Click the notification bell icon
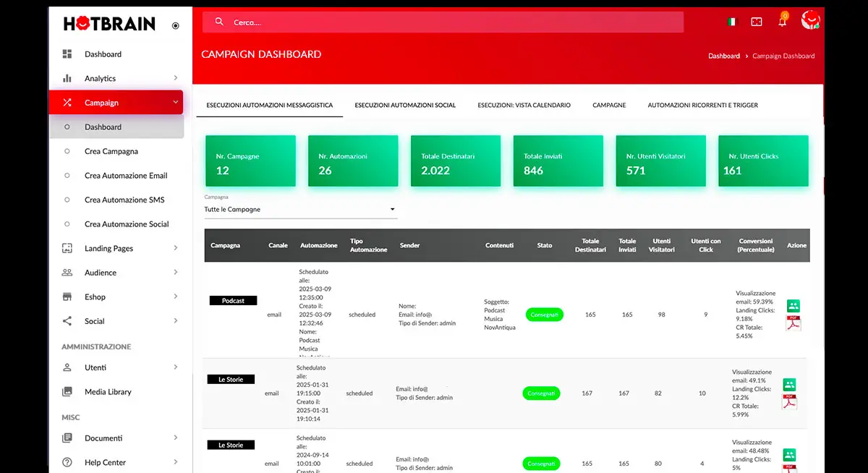This screenshot has width=868, height=473. tap(782, 22)
